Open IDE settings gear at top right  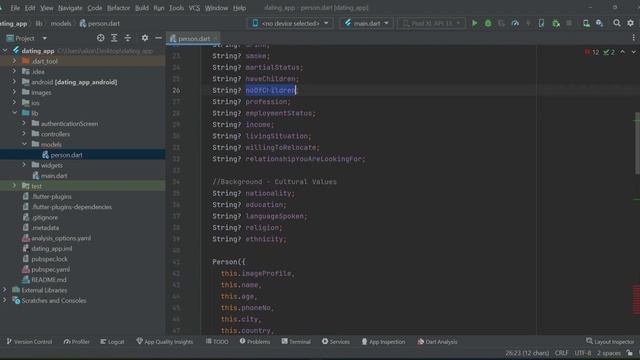click(x=631, y=23)
